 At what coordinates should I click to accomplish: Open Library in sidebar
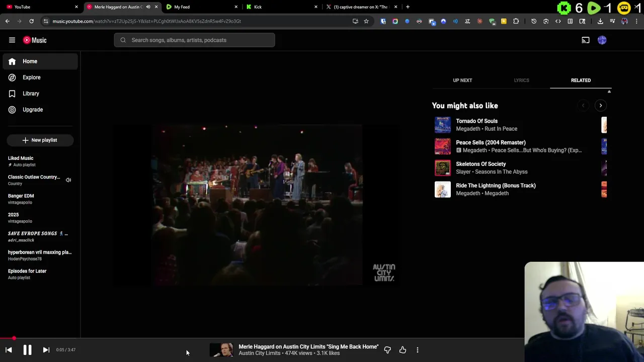(40, 94)
